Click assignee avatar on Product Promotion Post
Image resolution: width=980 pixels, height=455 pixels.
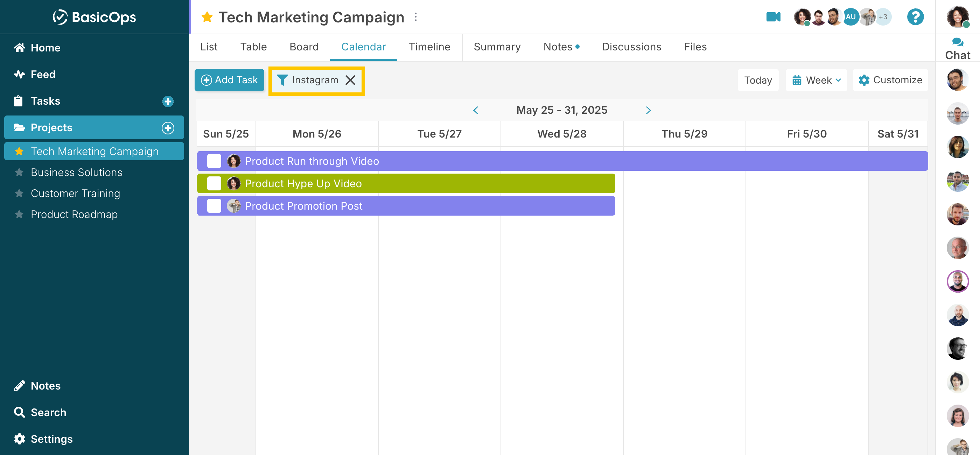pos(233,206)
